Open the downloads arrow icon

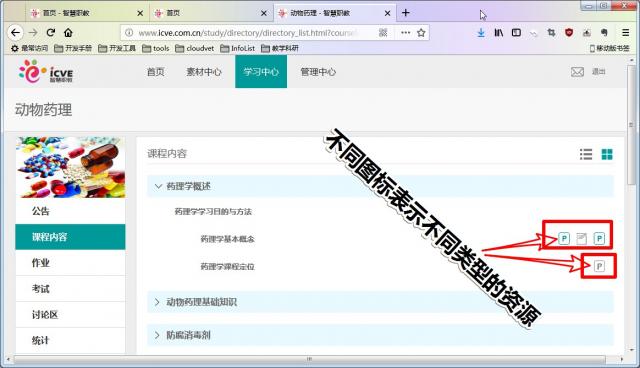pos(481,33)
